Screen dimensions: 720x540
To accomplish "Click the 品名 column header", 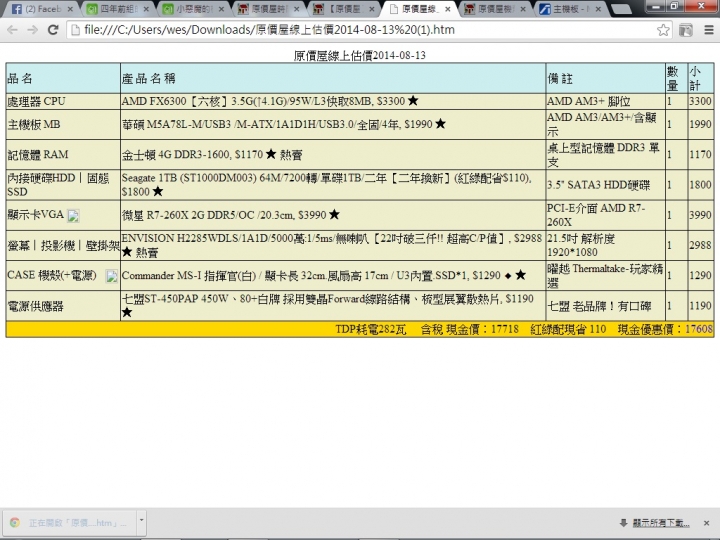I will (63, 79).
